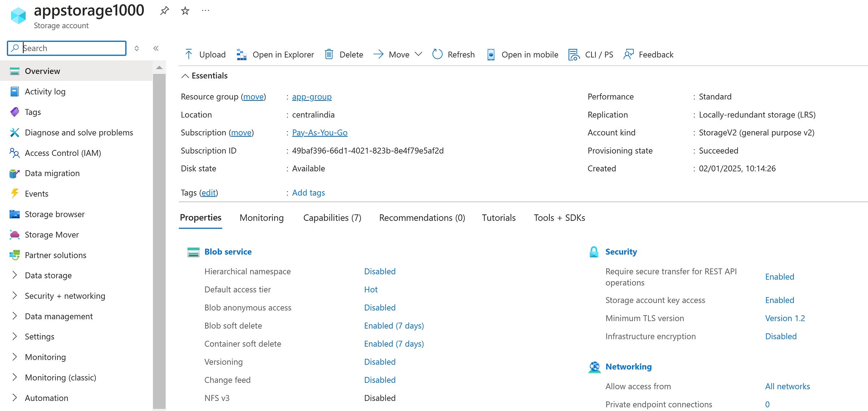The height and width of the screenshot is (411, 868).
Task: Expand Monitoring (classic) section
Action: (x=14, y=377)
